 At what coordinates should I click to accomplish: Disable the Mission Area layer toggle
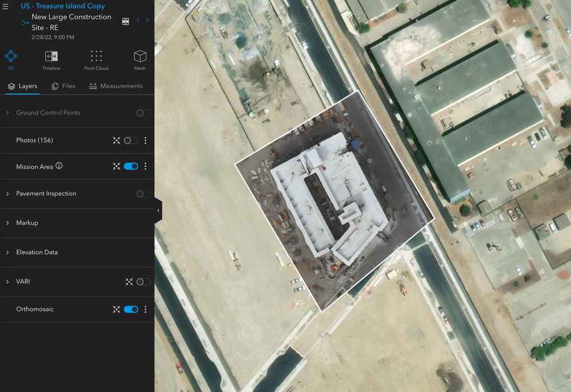(131, 166)
